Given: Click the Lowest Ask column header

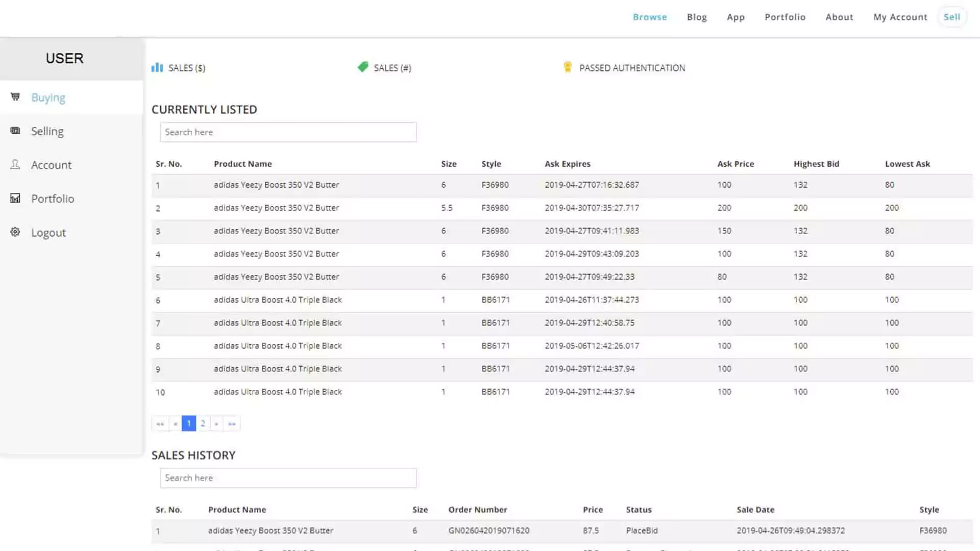Looking at the screenshot, I should coord(907,164).
